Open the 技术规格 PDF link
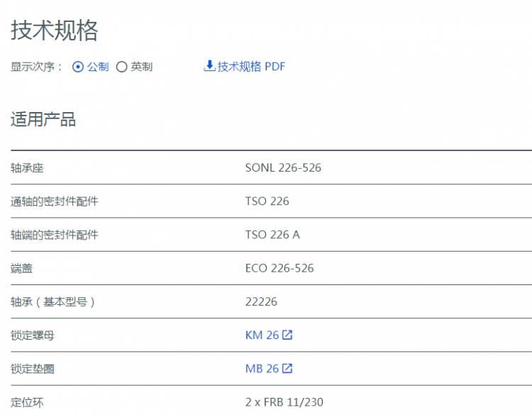 [x=251, y=67]
